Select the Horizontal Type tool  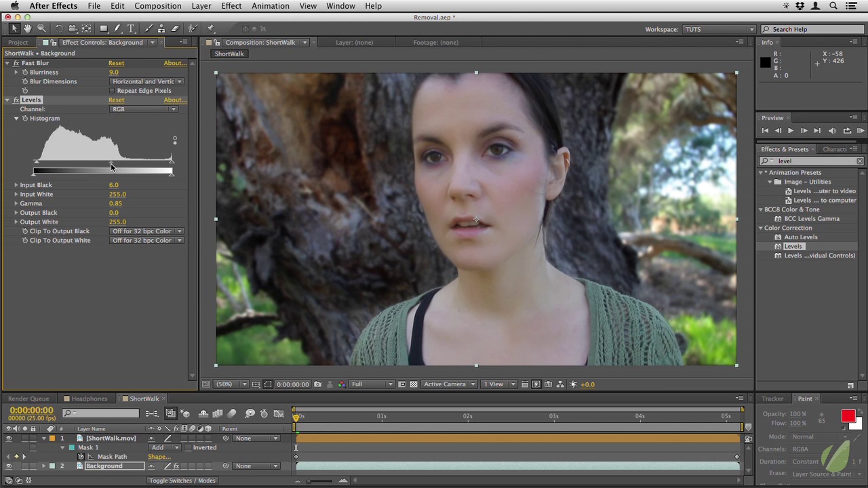[x=131, y=28]
